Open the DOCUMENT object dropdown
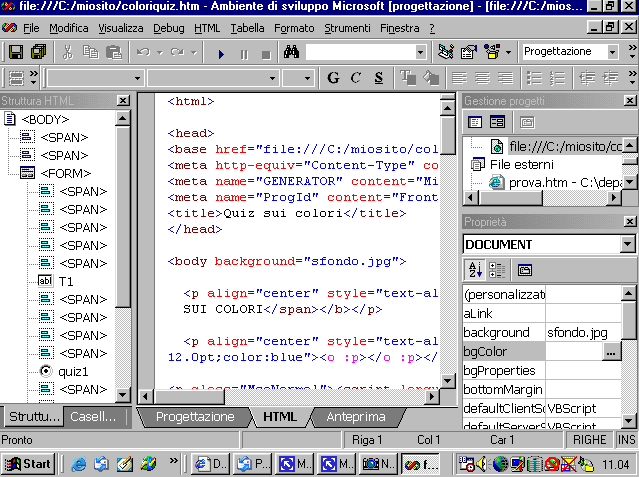The height and width of the screenshot is (477, 639). point(627,244)
